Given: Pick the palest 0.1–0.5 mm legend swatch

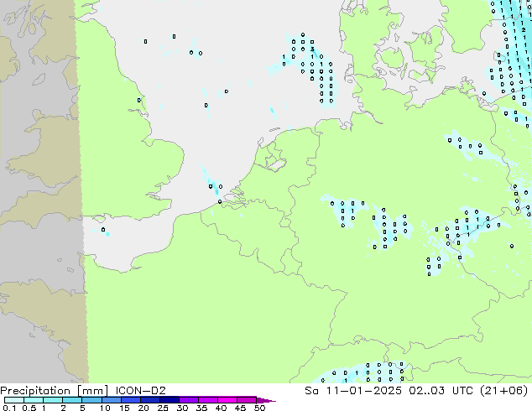Looking at the screenshot, I should 14,400.
